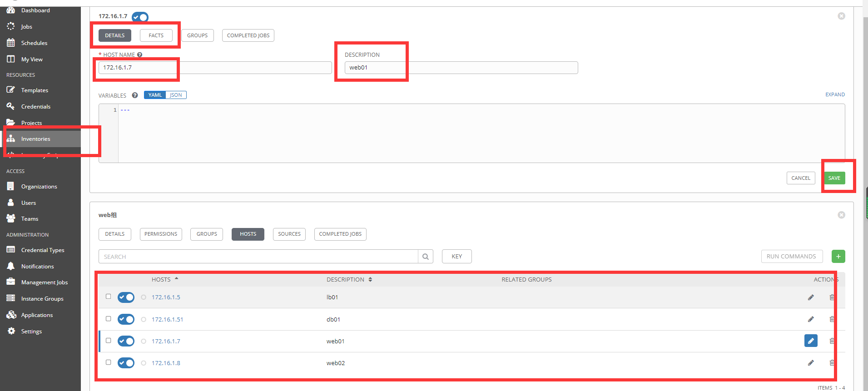This screenshot has width=868, height=391.
Task: Check the box for host 172.16.1.5
Action: tap(108, 297)
